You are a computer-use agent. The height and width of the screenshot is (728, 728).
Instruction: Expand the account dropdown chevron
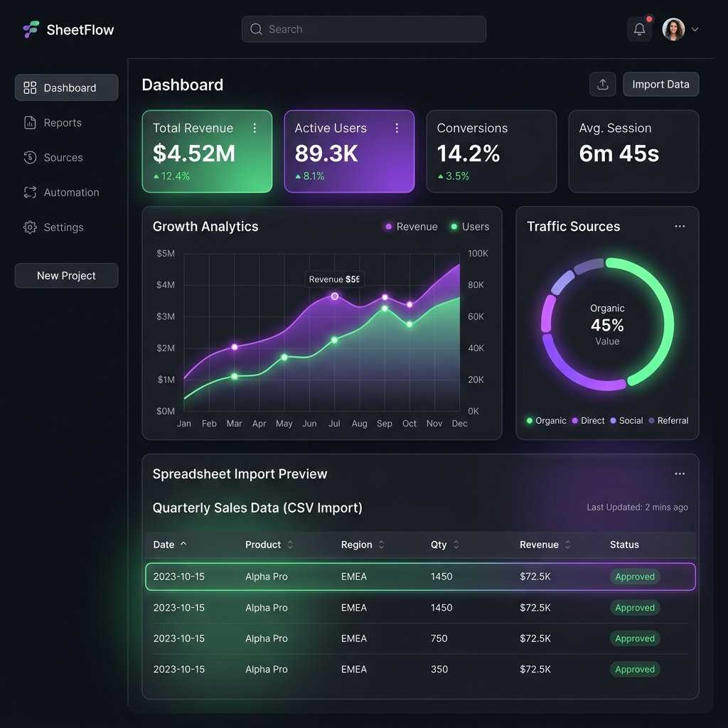695,29
